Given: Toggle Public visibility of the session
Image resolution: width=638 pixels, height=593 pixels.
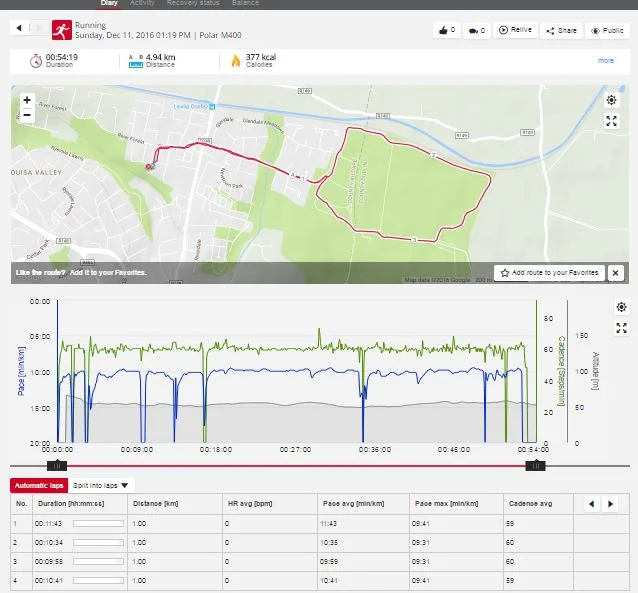Looking at the screenshot, I should [607, 31].
